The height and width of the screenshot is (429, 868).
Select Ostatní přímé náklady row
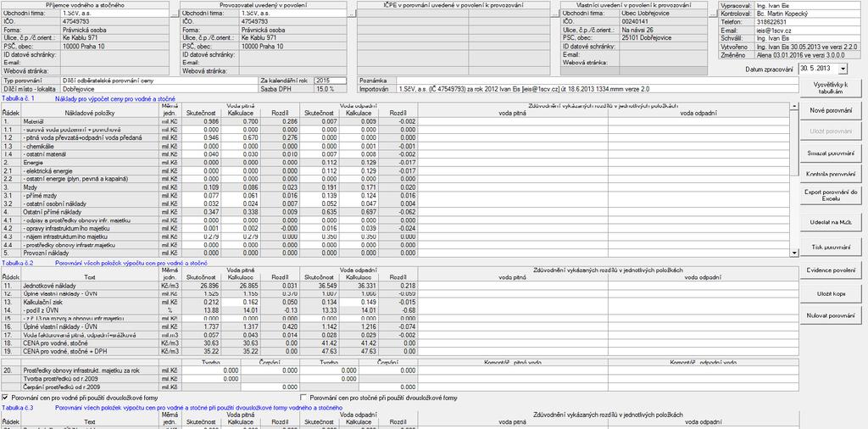tap(90, 212)
